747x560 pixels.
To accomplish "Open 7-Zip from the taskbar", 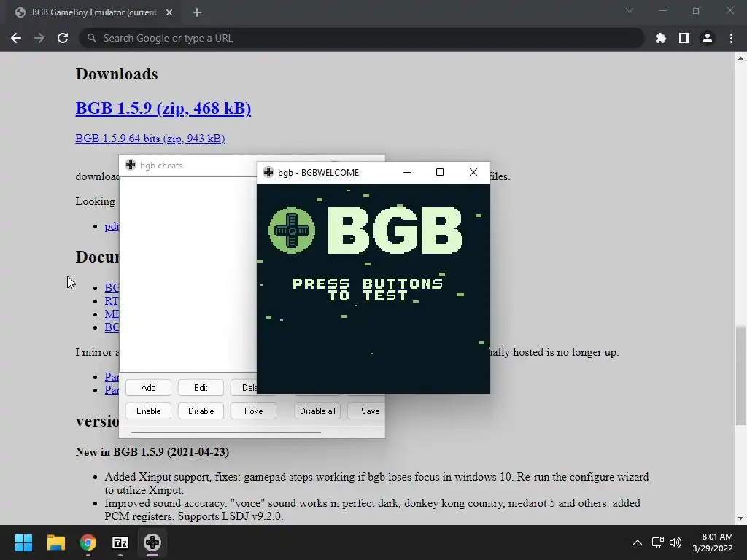I will 120,542.
